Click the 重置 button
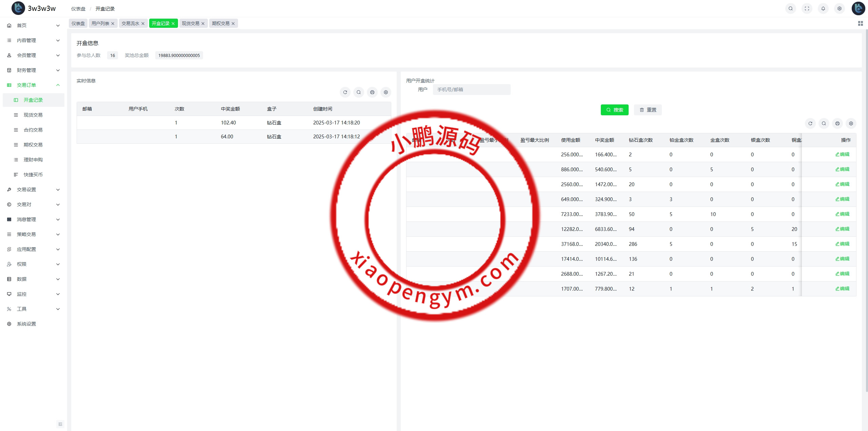Viewport: 868px width, 431px height. tap(648, 110)
